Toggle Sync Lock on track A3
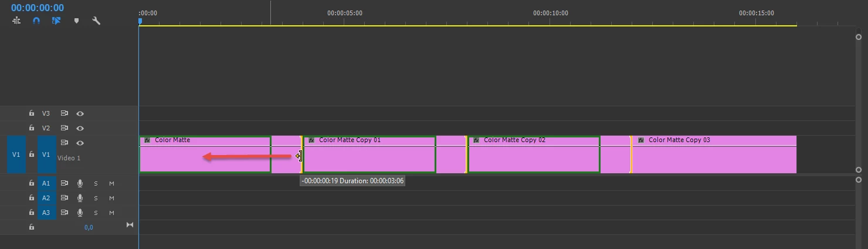The image size is (868, 249). point(65,213)
